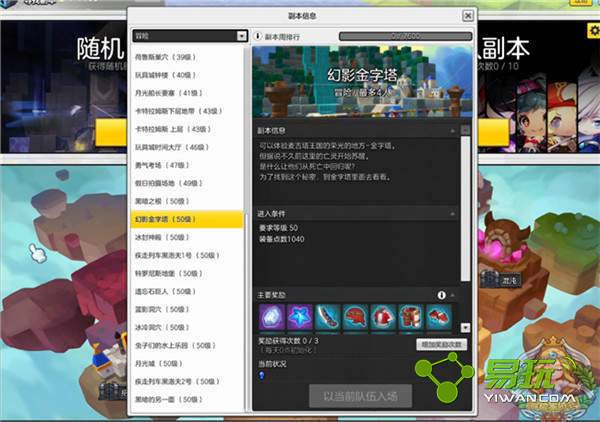Collapse the 主要奖励 section
Image resolution: width=600 pixels, height=422 pixels.
pos(453,295)
